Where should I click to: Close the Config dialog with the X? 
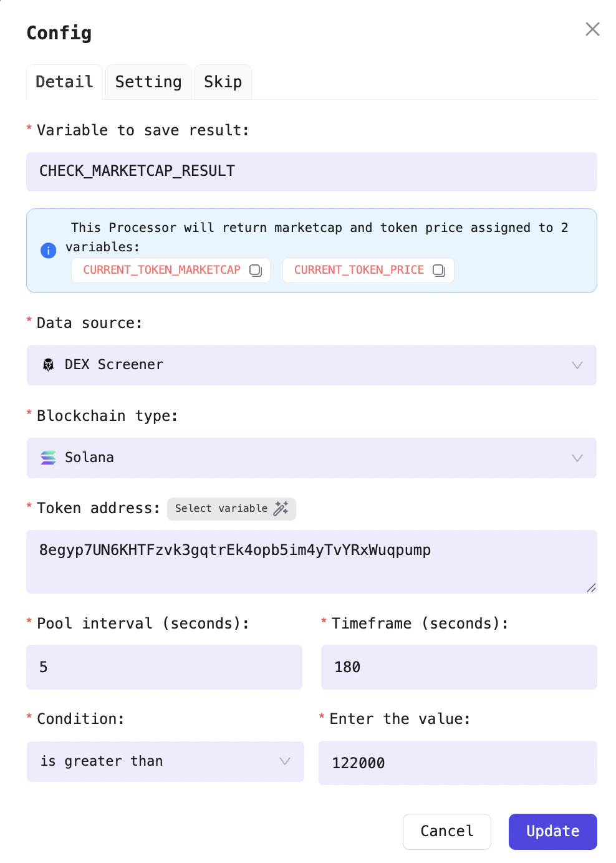tap(592, 29)
